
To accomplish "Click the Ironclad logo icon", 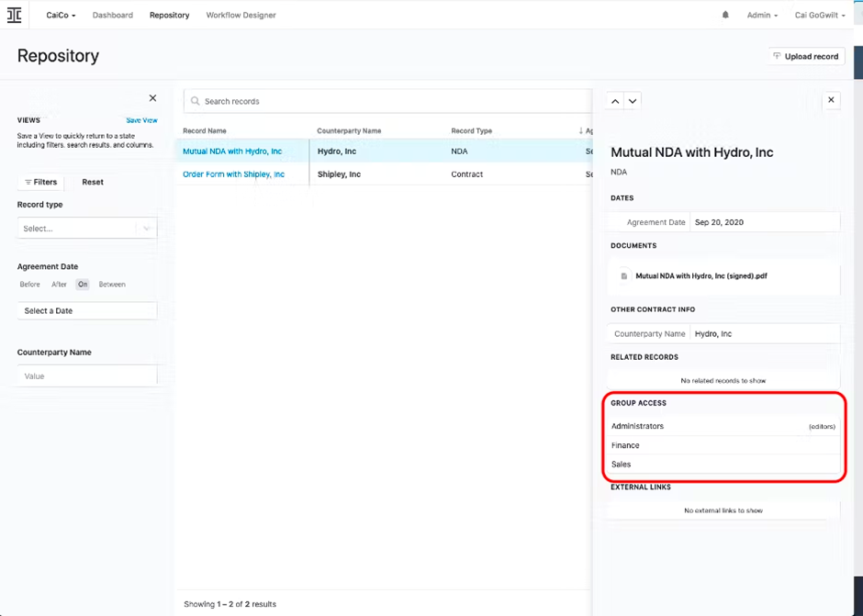I will [x=15, y=15].
